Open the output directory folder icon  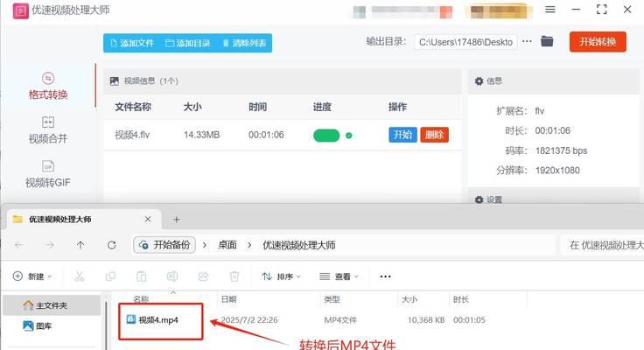(547, 41)
